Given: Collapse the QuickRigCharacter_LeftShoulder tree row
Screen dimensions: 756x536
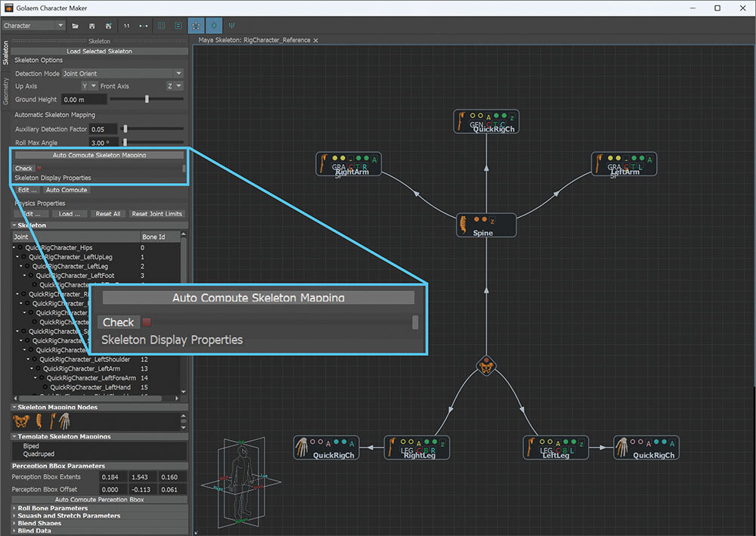Looking at the screenshot, I should point(29,360).
